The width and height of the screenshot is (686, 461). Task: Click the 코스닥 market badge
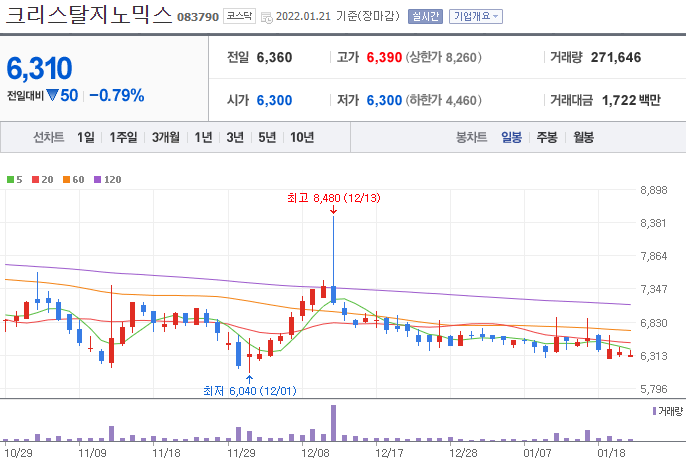[x=239, y=16]
